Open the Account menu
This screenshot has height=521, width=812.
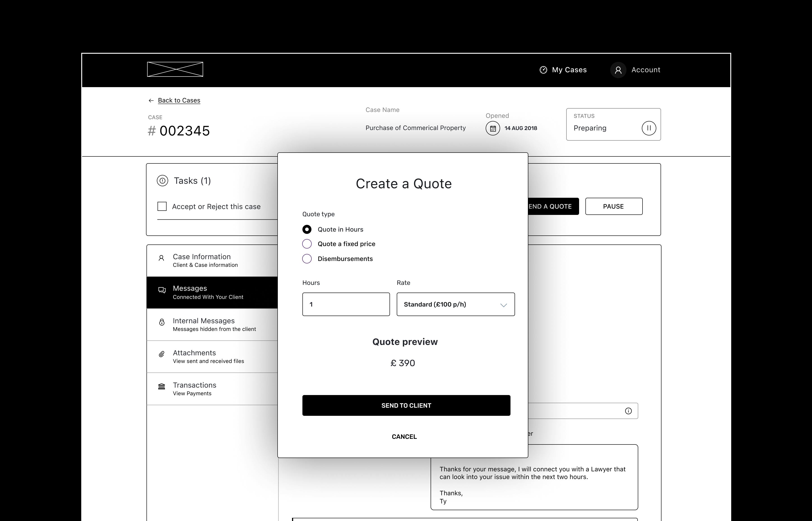pyautogui.click(x=635, y=70)
